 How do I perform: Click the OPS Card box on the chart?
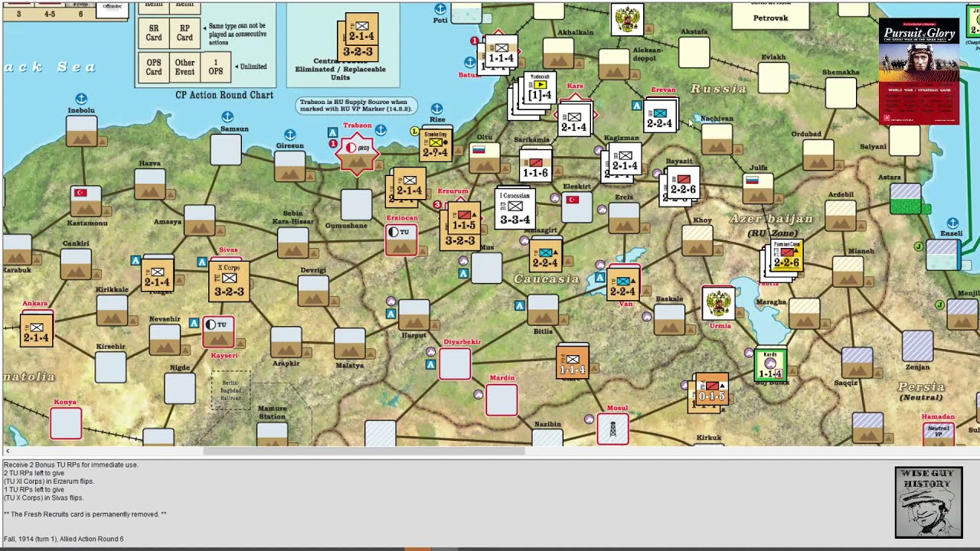coord(154,67)
